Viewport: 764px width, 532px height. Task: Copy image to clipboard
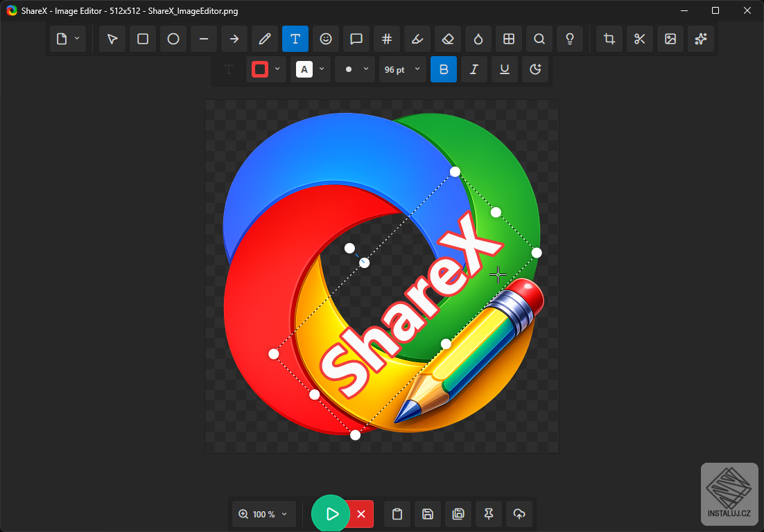coord(397,514)
